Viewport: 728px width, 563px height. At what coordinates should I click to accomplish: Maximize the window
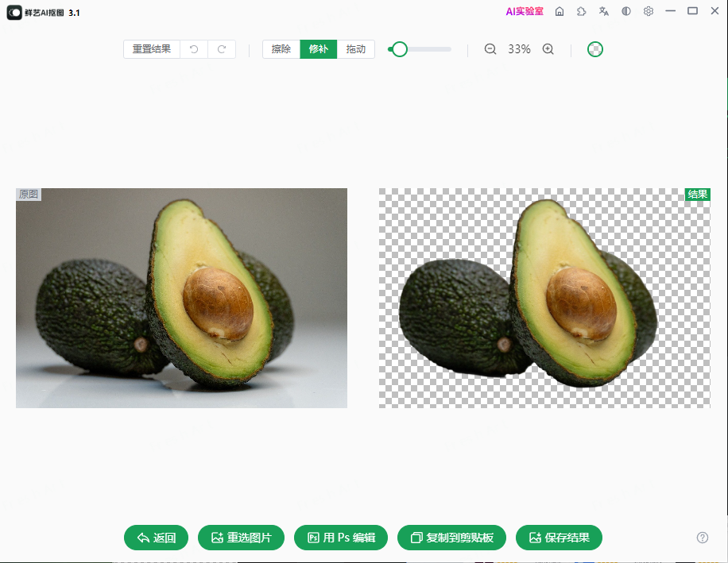pyautogui.click(x=693, y=10)
